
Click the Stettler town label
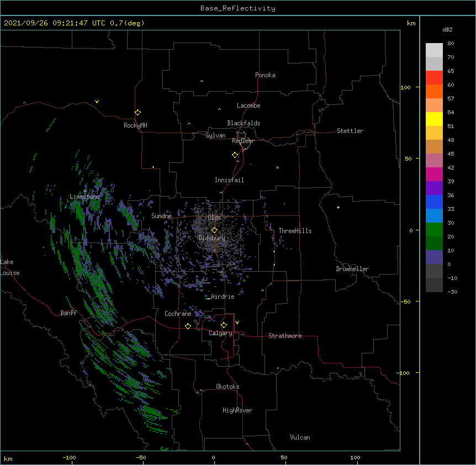click(x=350, y=131)
